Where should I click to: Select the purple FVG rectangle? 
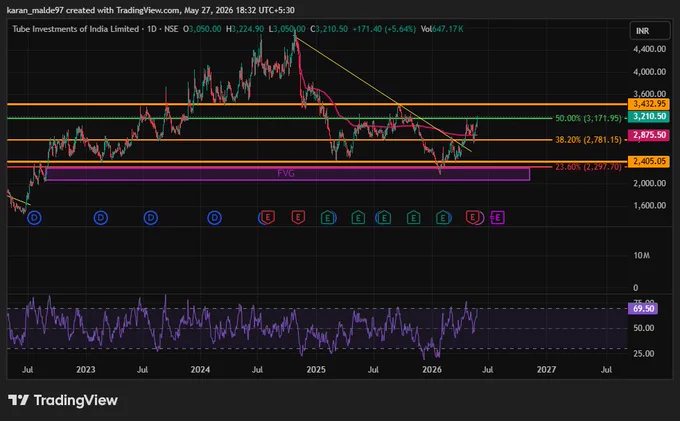pos(287,174)
